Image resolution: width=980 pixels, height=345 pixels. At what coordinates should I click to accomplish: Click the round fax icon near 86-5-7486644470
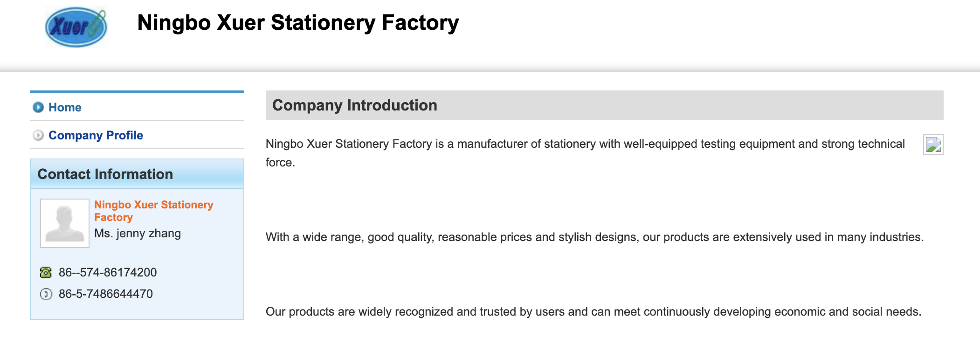pyautogui.click(x=46, y=294)
